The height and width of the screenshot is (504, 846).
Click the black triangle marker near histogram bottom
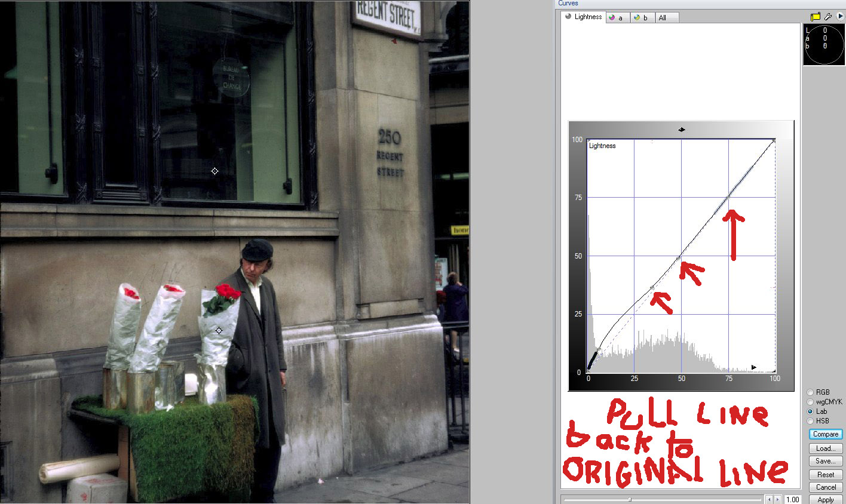(x=753, y=367)
